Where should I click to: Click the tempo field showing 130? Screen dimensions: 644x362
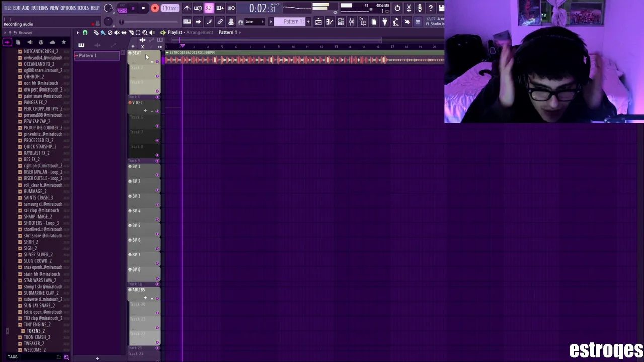[x=170, y=8]
